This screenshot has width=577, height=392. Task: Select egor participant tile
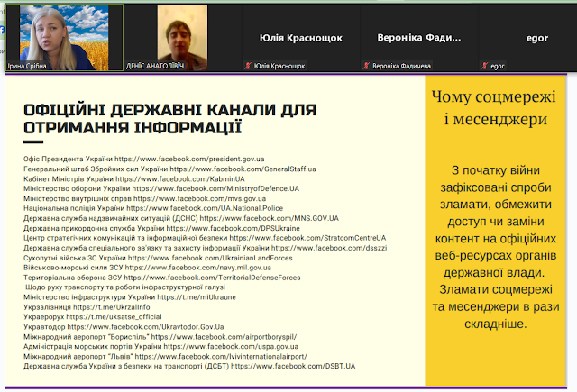[x=527, y=38]
